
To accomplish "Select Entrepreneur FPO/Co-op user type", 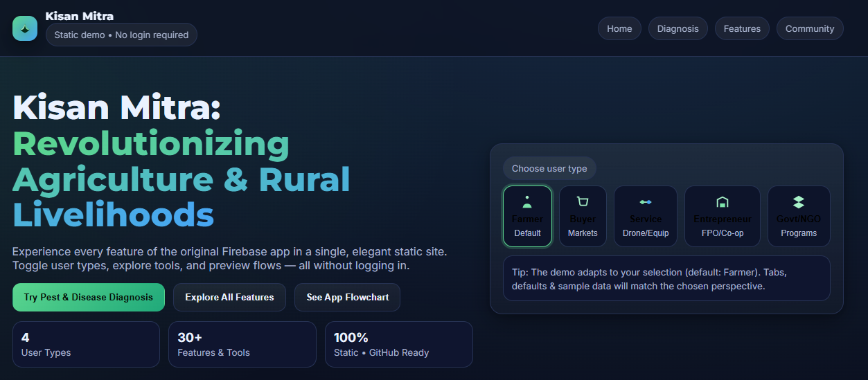I will 722,217.
